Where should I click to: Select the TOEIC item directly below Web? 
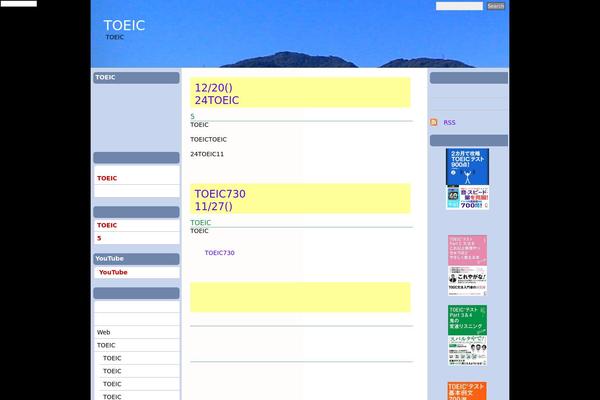pyautogui.click(x=106, y=345)
